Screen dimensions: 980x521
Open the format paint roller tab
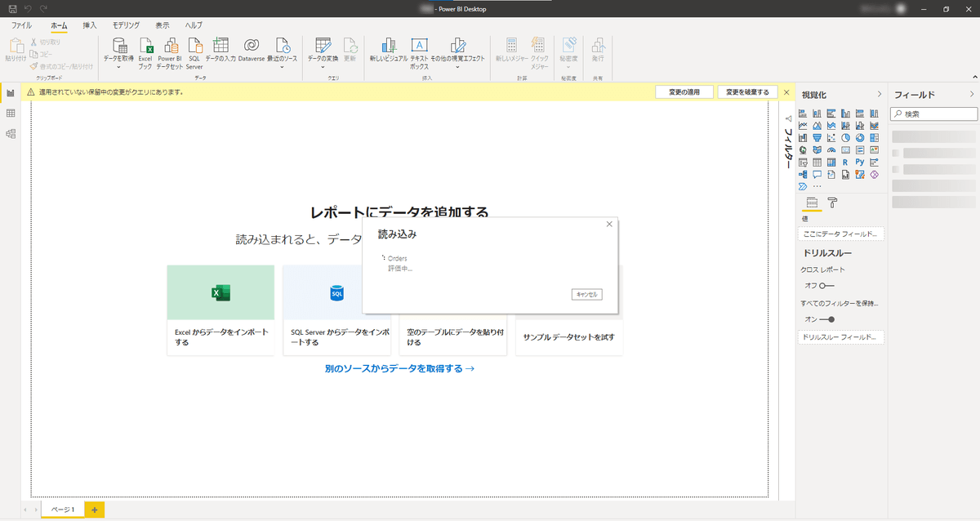832,203
